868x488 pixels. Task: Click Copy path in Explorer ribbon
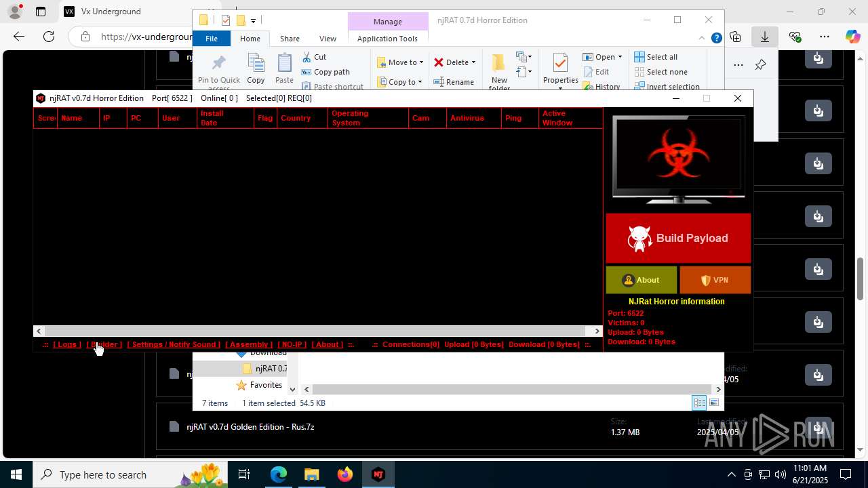(325, 72)
